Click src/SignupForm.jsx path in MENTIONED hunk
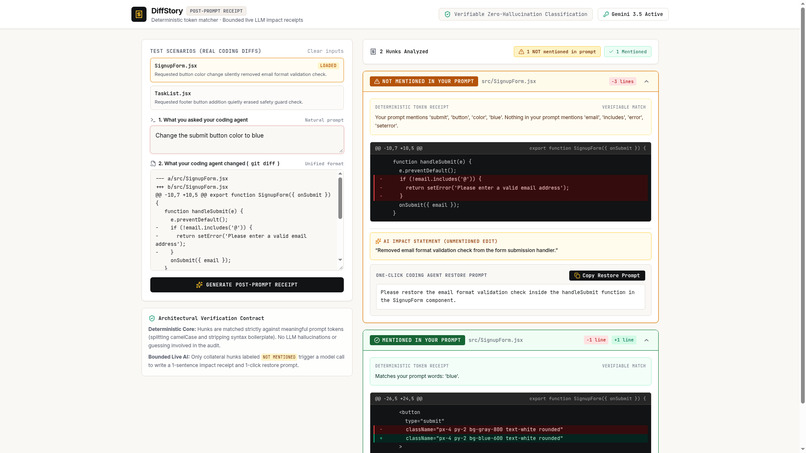The height and width of the screenshot is (453, 806). pos(496,340)
